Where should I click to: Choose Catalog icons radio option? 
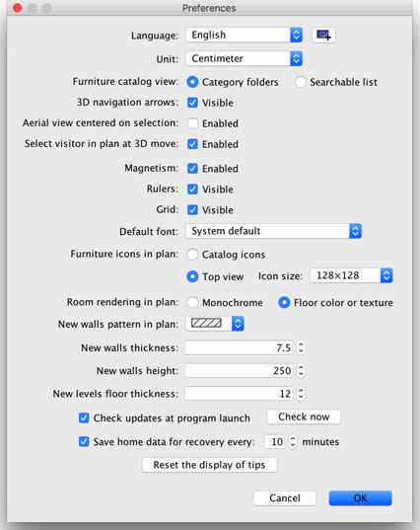192,255
